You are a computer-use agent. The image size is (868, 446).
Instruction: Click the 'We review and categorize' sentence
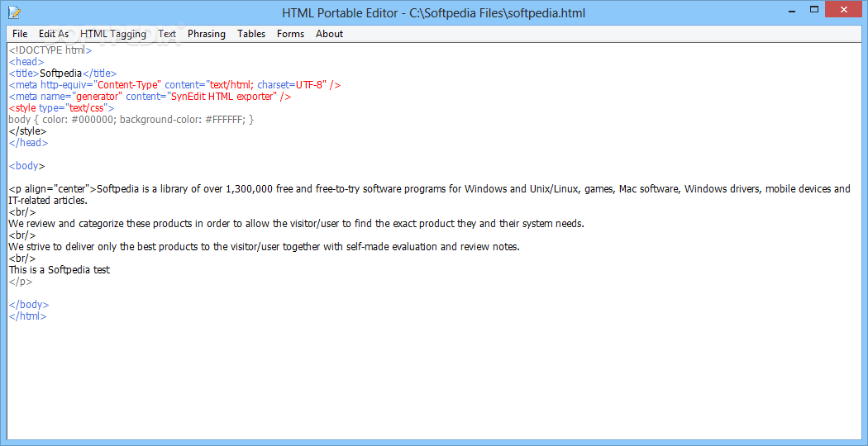pyautogui.click(x=296, y=224)
